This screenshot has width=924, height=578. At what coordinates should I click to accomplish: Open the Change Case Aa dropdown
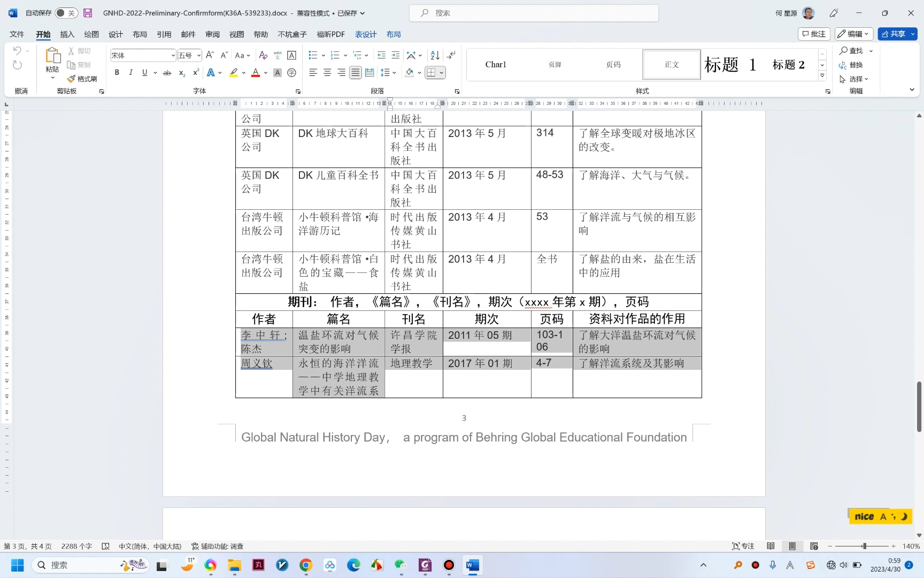pyautogui.click(x=242, y=55)
